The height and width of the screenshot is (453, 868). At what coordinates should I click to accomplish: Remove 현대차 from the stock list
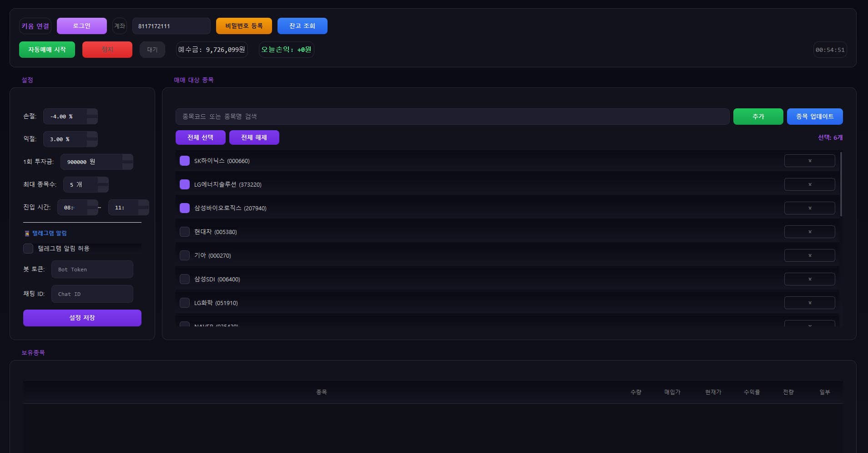(809, 232)
